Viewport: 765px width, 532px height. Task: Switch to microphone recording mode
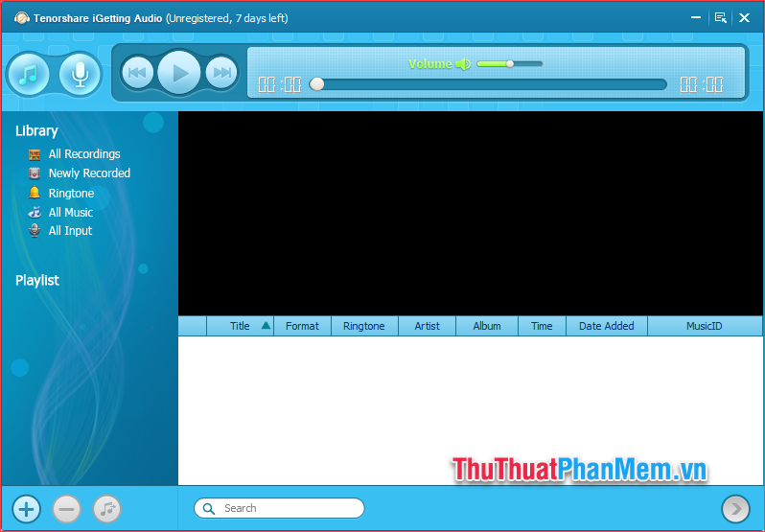[x=80, y=75]
